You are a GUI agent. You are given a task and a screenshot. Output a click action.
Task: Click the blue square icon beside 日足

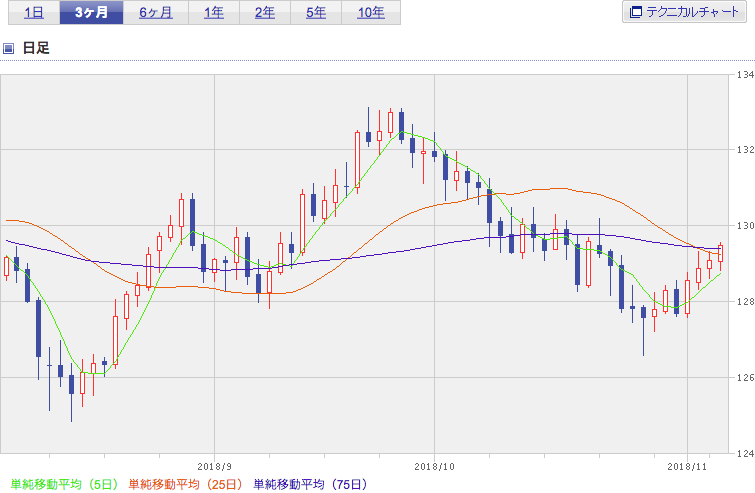8,48
